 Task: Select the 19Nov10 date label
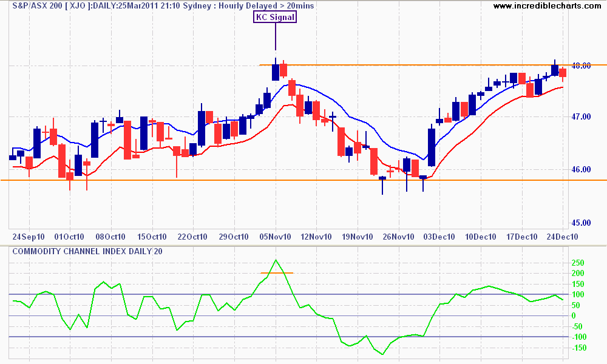[357, 237]
